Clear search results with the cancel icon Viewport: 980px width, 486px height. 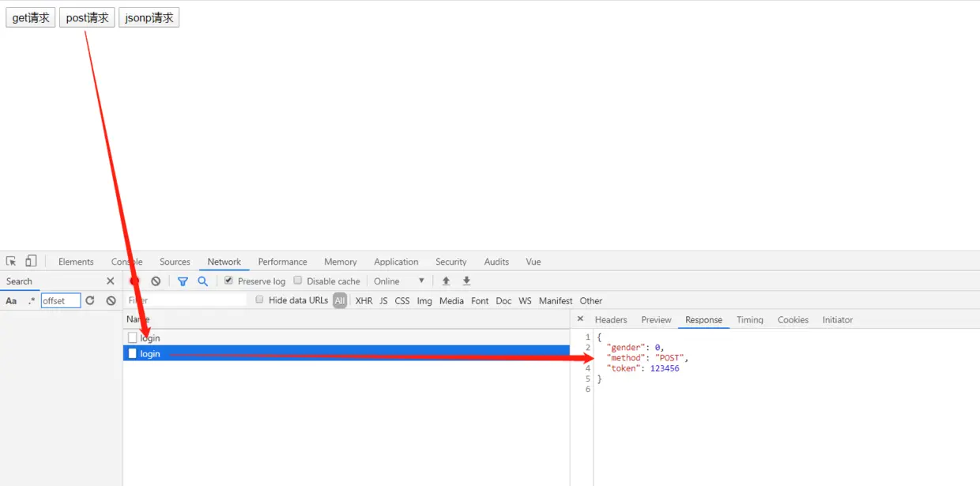[111, 301]
